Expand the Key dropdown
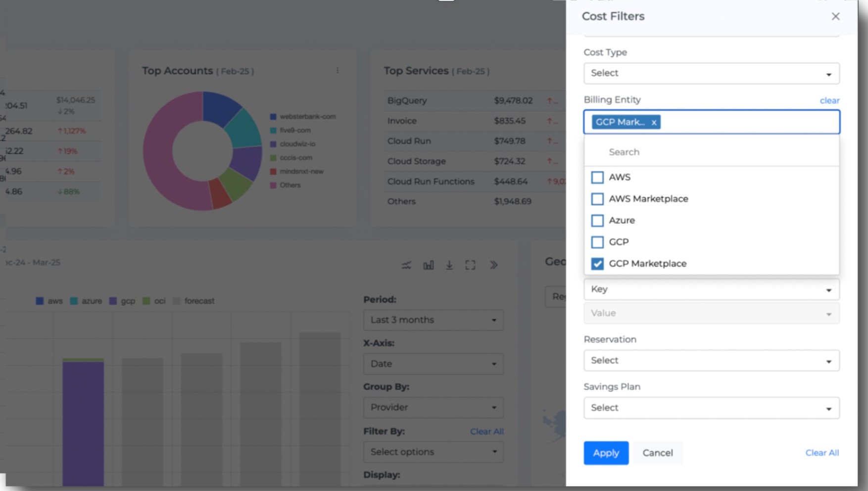The width and height of the screenshot is (868, 491). (x=711, y=289)
